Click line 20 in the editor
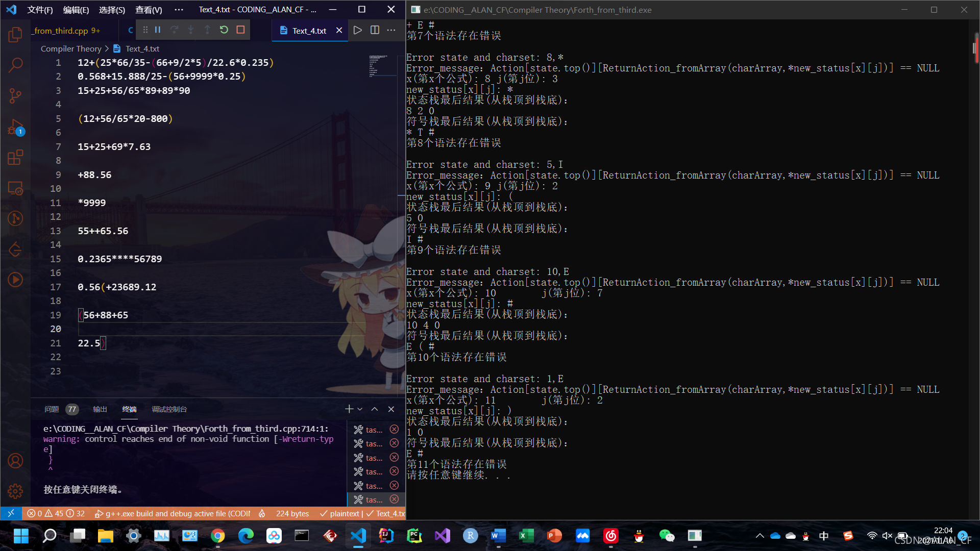Image resolution: width=980 pixels, height=551 pixels. click(x=204, y=329)
